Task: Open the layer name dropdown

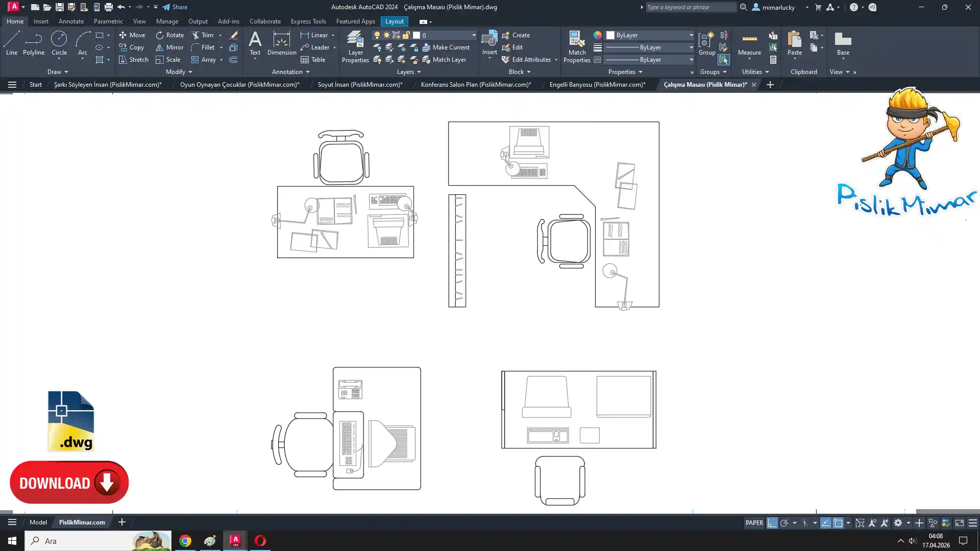Action: (x=473, y=35)
